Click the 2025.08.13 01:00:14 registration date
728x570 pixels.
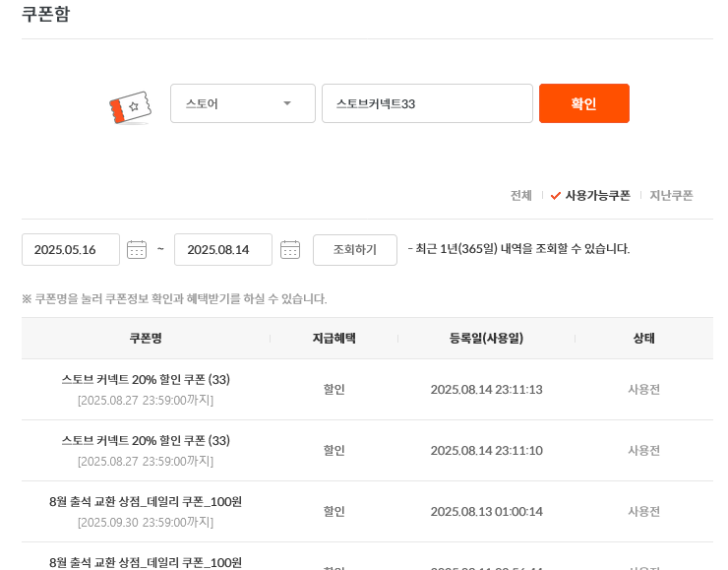pyautogui.click(x=486, y=512)
